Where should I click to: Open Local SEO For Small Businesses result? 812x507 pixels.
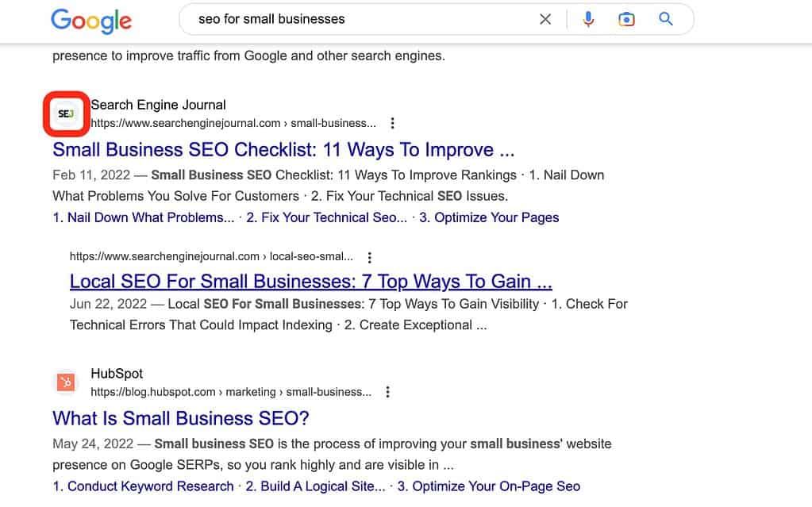pyautogui.click(x=310, y=282)
